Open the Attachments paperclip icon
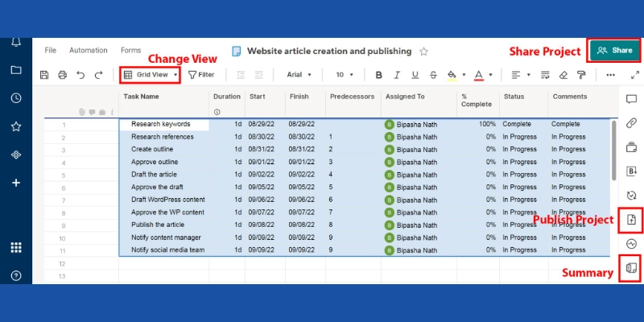Image resolution: width=644 pixels, height=322 pixels. pyautogui.click(x=631, y=123)
